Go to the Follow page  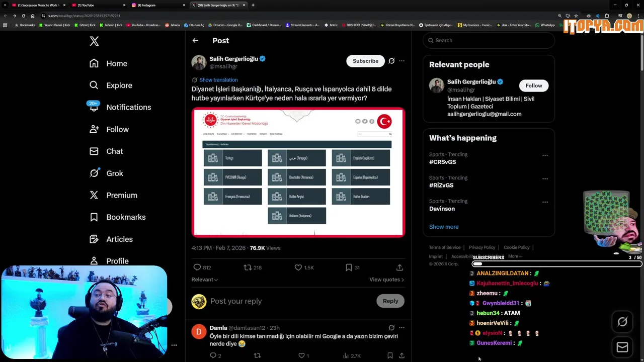pyautogui.click(x=109, y=129)
